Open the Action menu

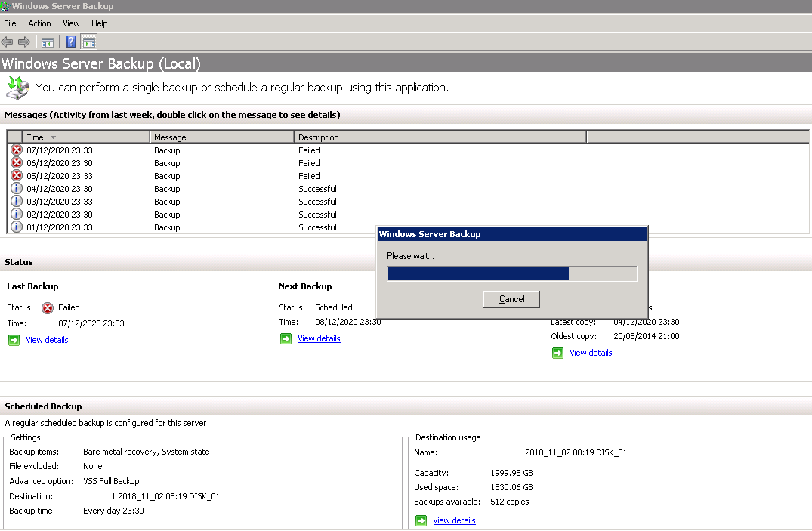[x=39, y=24]
